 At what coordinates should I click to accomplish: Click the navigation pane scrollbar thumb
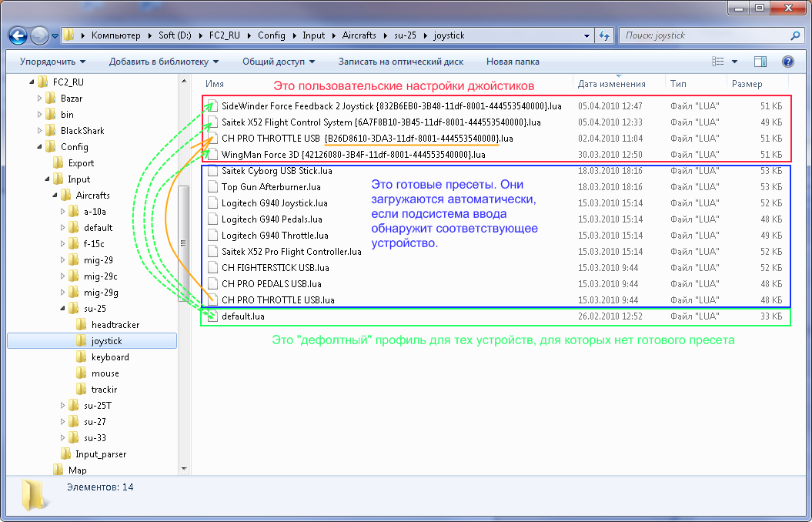[183, 243]
